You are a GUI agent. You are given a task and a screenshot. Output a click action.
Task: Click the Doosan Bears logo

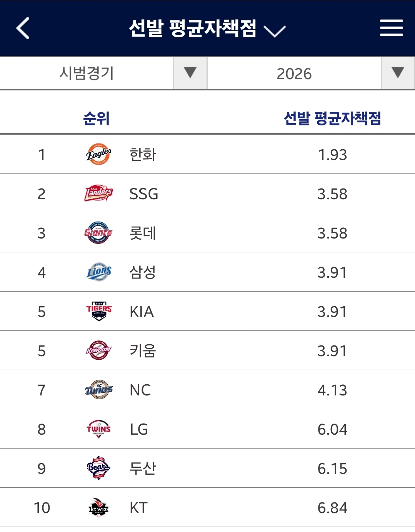click(98, 468)
